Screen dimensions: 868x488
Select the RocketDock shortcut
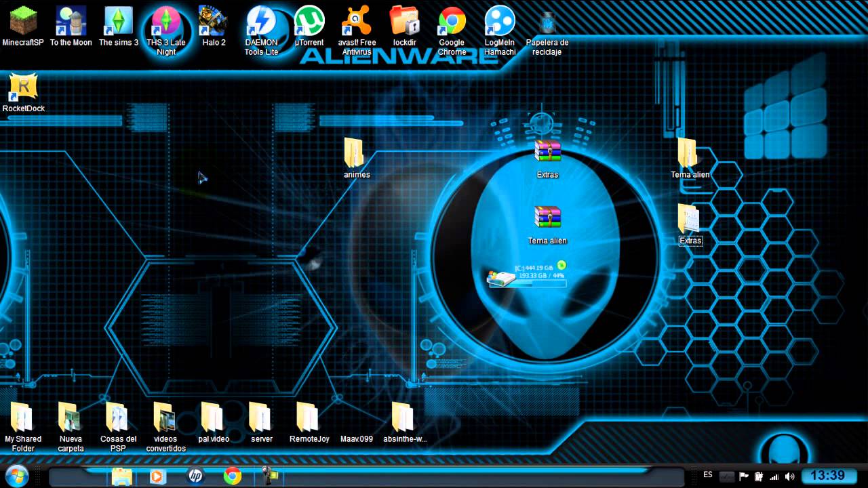(23, 93)
